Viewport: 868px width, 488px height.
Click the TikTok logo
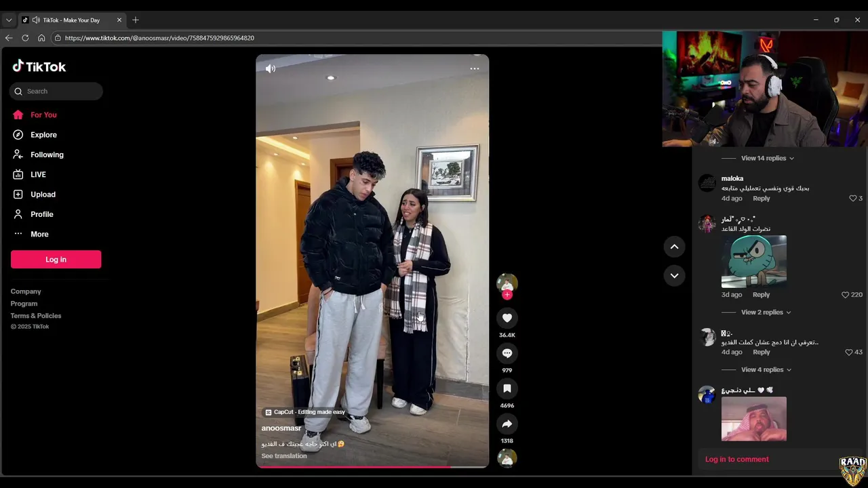point(39,66)
